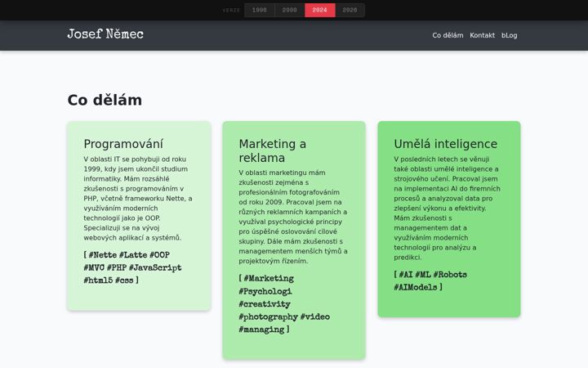588x368 pixels.
Task: Click the #creativity hashtag
Action: point(265,304)
